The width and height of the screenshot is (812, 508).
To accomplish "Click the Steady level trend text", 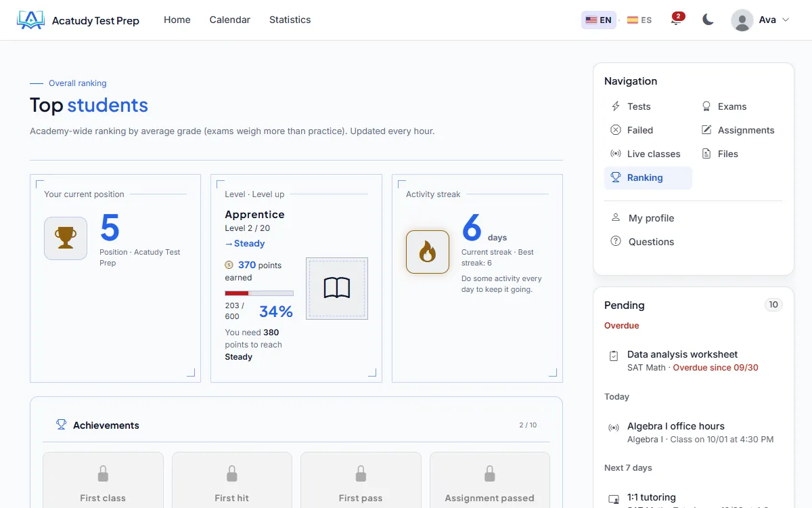I will click(245, 244).
